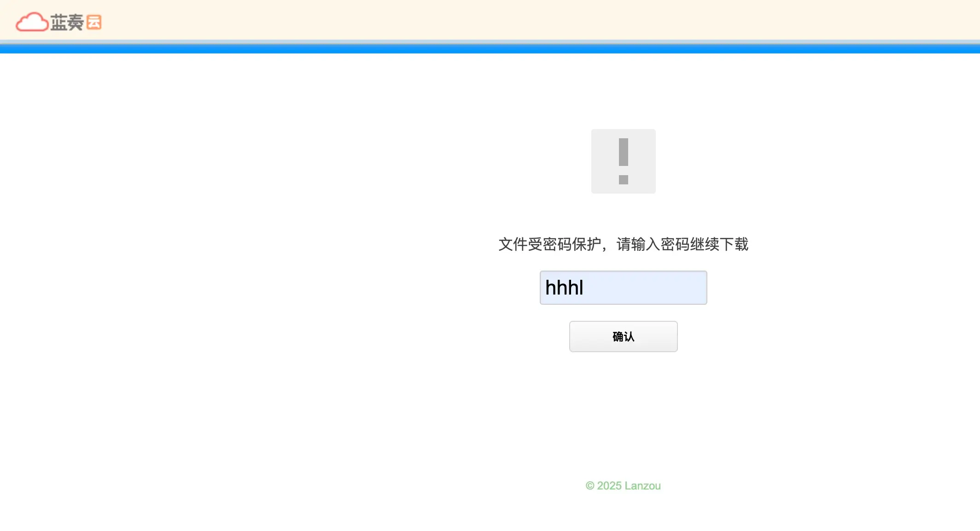The height and width of the screenshot is (531, 980).
Task: Click the password input field containing hhhl
Action: 623,288
